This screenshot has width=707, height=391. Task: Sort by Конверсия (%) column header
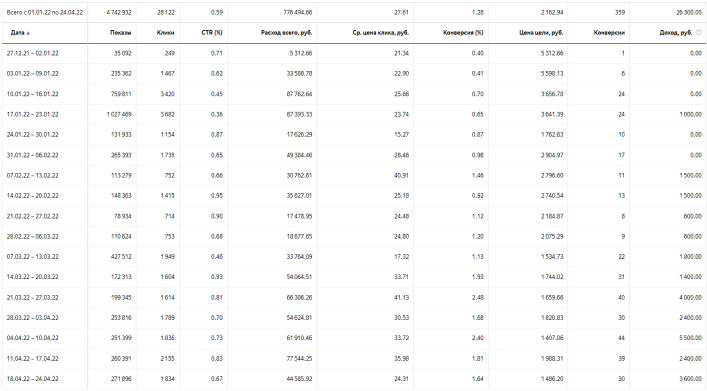click(x=463, y=33)
